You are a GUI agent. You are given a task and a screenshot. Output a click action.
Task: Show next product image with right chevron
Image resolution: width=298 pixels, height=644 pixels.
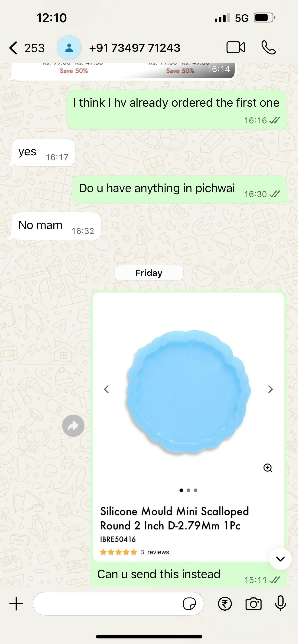(x=270, y=389)
